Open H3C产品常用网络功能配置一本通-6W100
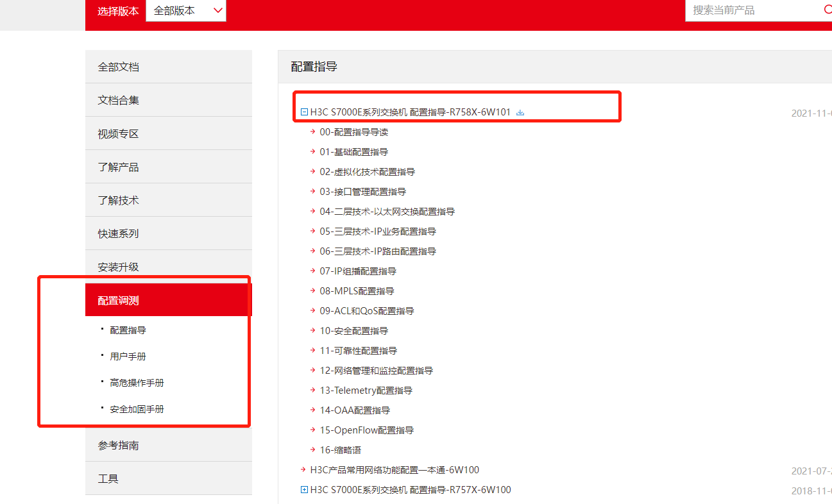832x504 pixels. (395, 470)
